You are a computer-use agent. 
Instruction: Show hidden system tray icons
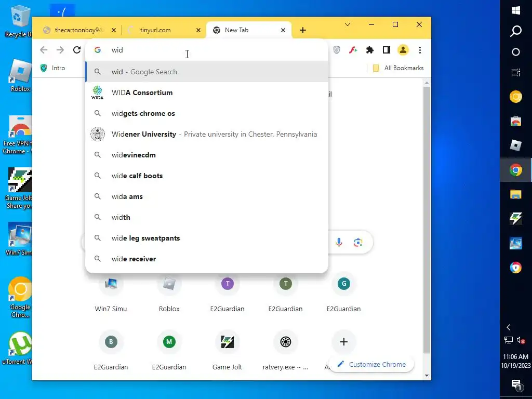coord(508,327)
